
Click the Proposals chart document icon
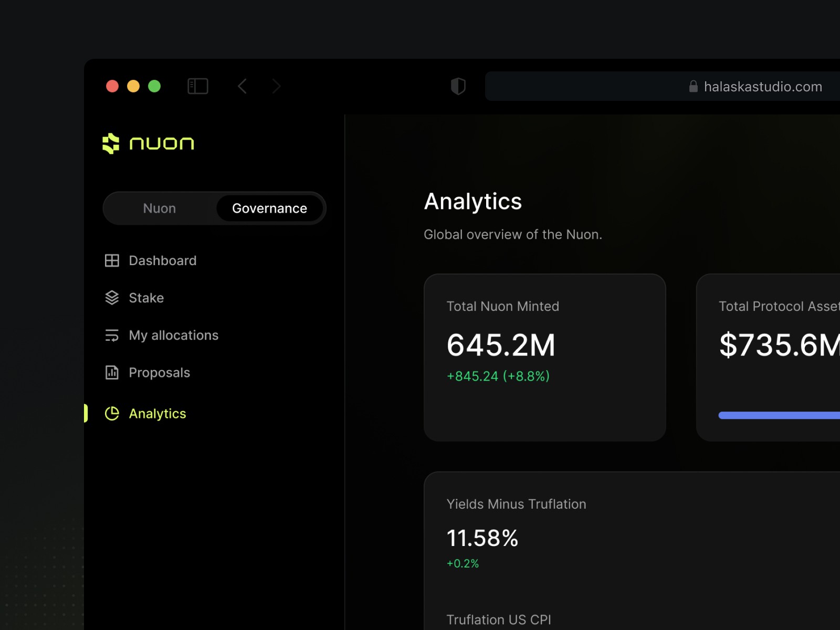coord(112,372)
